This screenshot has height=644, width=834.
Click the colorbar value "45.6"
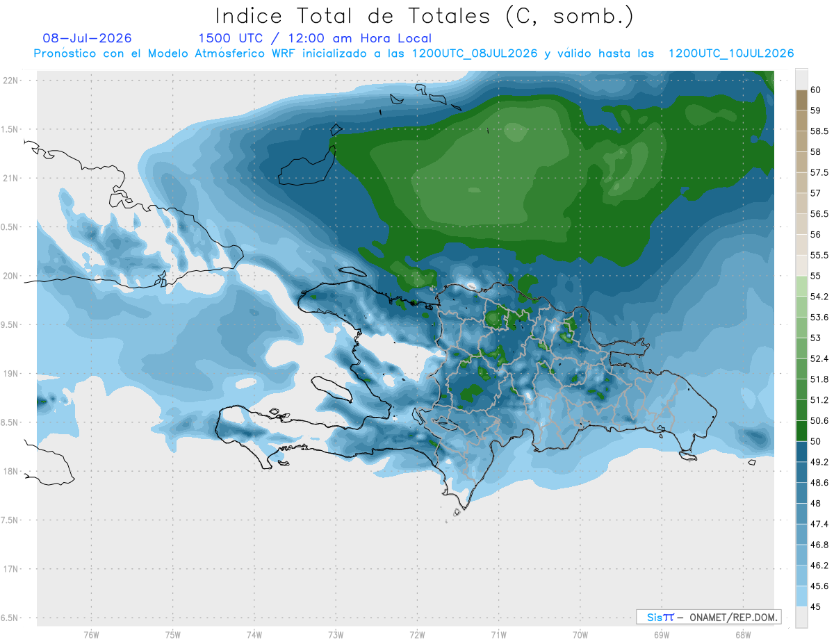coord(820,586)
